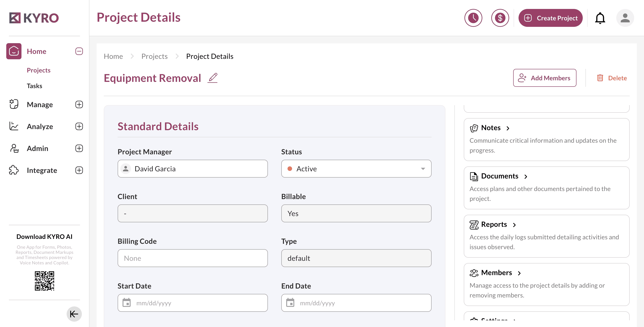Open the dollar billing icon
Viewport: 644px width, 327px height.
[x=500, y=18]
